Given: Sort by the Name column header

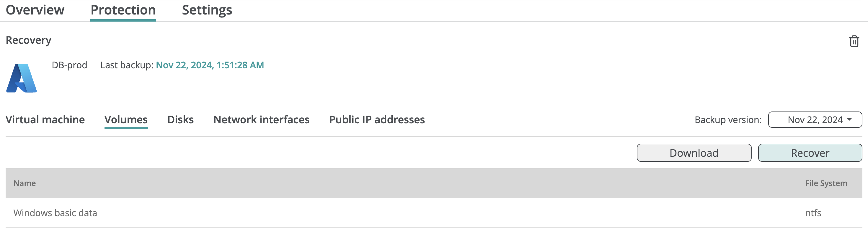Looking at the screenshot, I should pyautogui.click(x=25, y=183).
